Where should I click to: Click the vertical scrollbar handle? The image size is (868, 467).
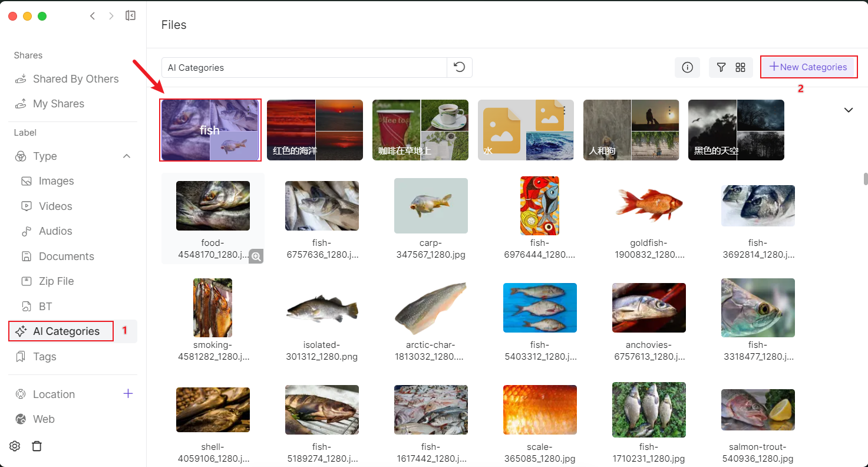[x=865, y=179]
